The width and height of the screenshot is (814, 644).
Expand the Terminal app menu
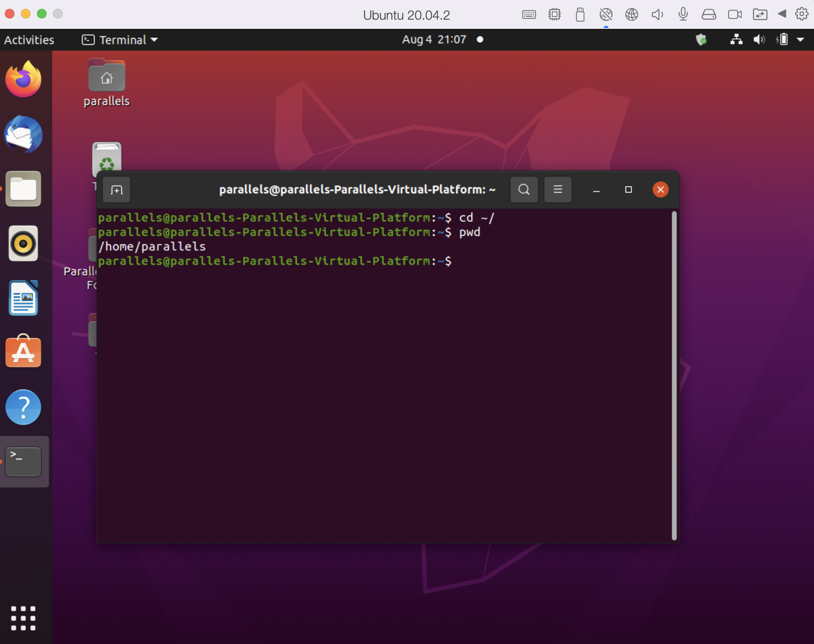tap(120, 40)
